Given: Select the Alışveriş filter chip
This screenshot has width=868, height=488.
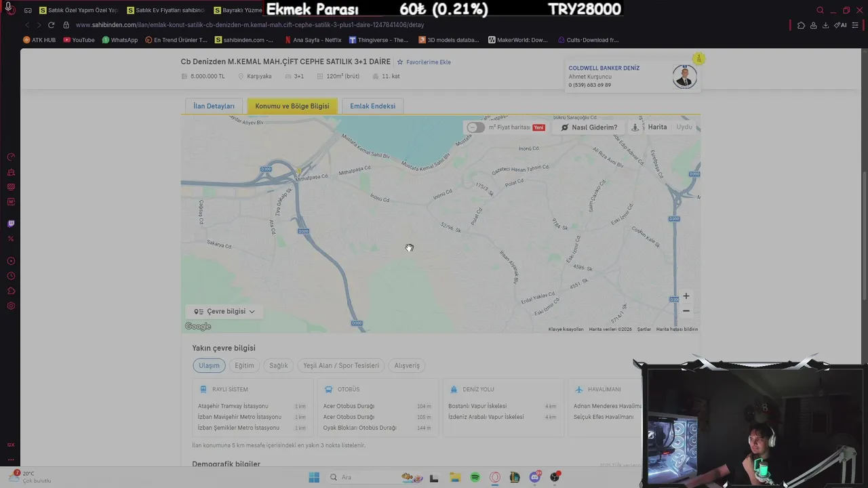Looking at the screenshot, I should (407, 365).
